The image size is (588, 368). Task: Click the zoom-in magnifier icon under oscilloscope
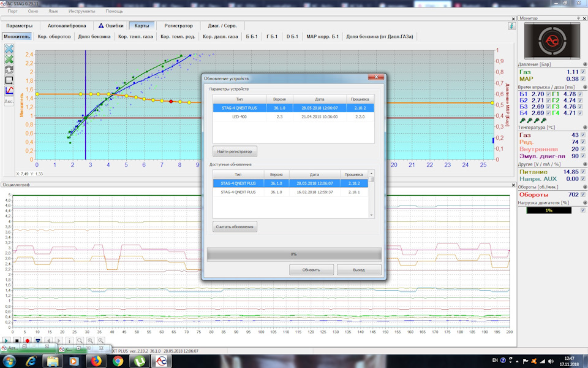[91, 340]
